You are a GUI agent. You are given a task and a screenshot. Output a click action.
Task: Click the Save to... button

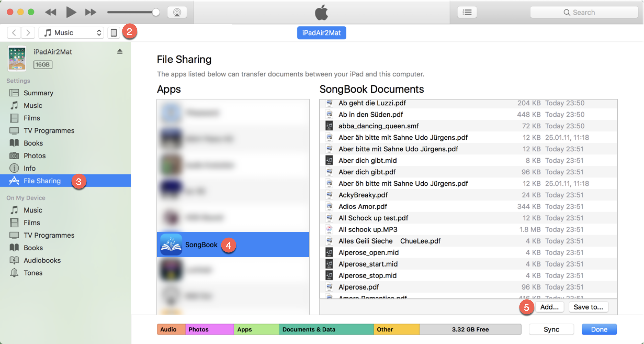pyautogui.click(x=588, y=307)
